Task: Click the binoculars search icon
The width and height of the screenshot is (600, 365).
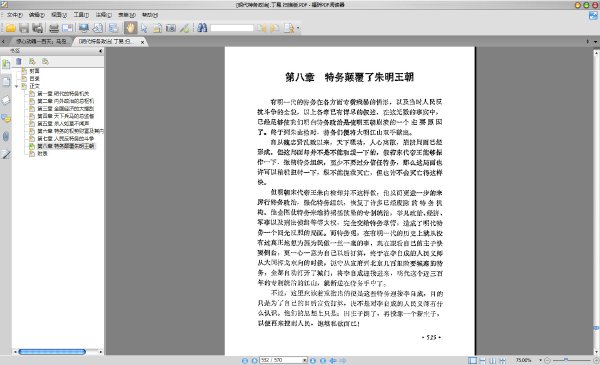Action: (x=202, y=28)
